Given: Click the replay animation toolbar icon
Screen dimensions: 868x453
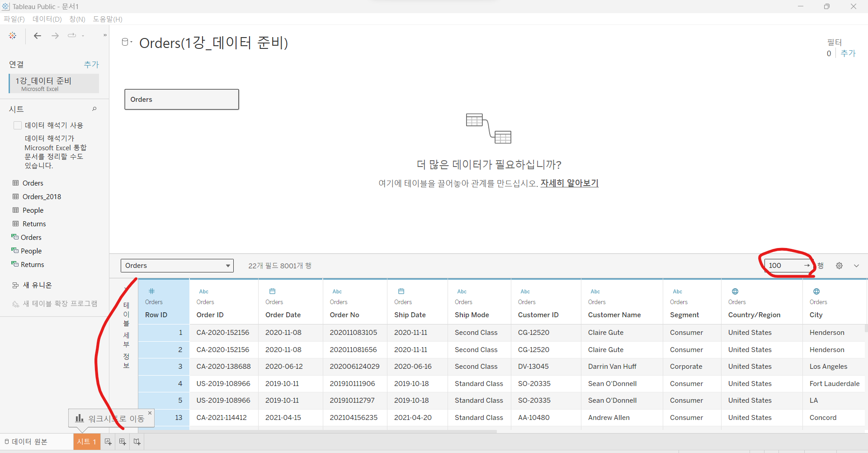Looking at the screenshot, I should [72, 35].
